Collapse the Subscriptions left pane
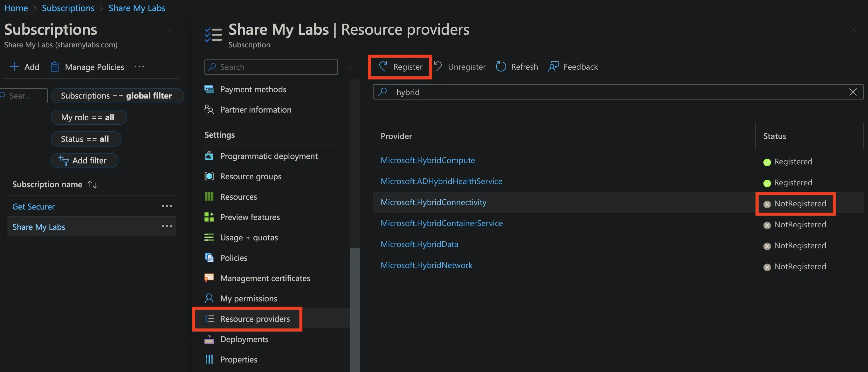The width and height of the screenshot is (868, 372). pyautogui.click(x=169, y=30)
